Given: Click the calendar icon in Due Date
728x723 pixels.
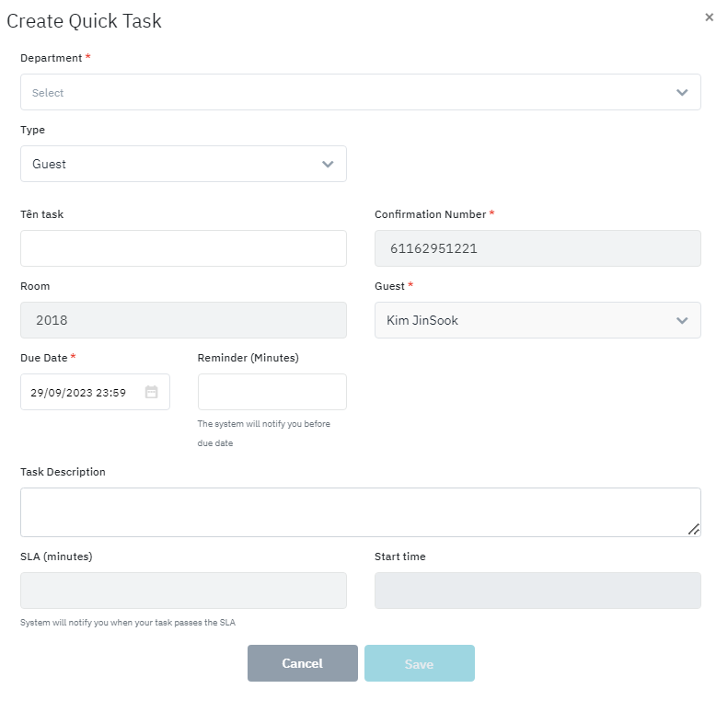Looking at the screenshot, I should coord(152,392).
